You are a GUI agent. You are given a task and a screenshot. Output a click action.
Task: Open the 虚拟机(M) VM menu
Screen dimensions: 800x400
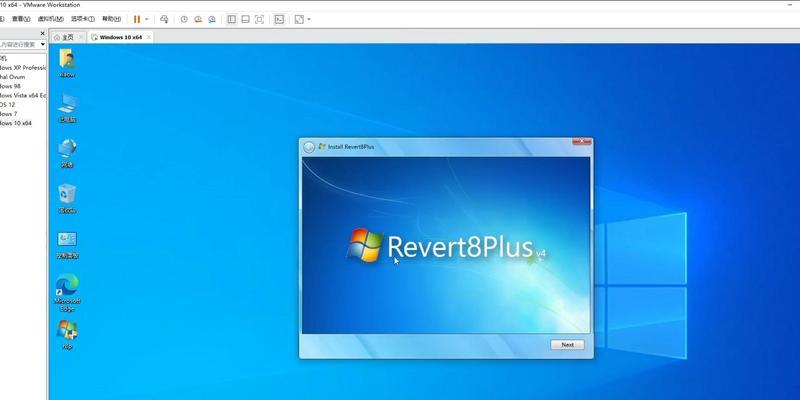[51, 19]
